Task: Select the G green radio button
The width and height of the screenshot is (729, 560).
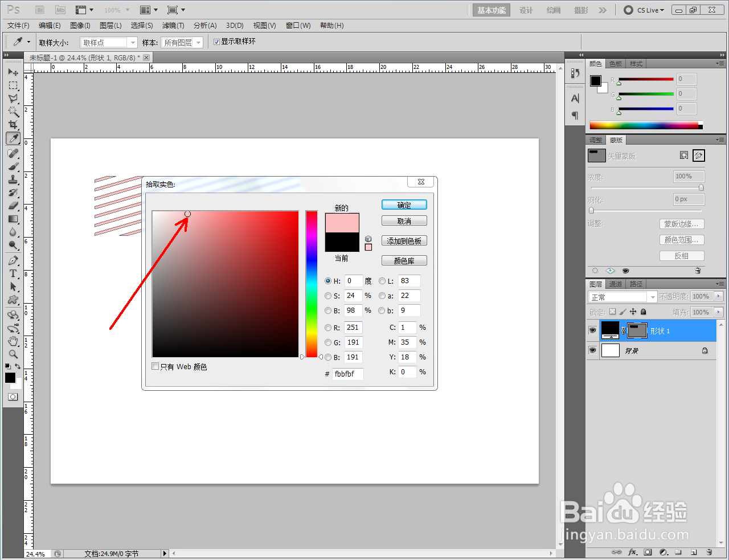Action: 328,342
